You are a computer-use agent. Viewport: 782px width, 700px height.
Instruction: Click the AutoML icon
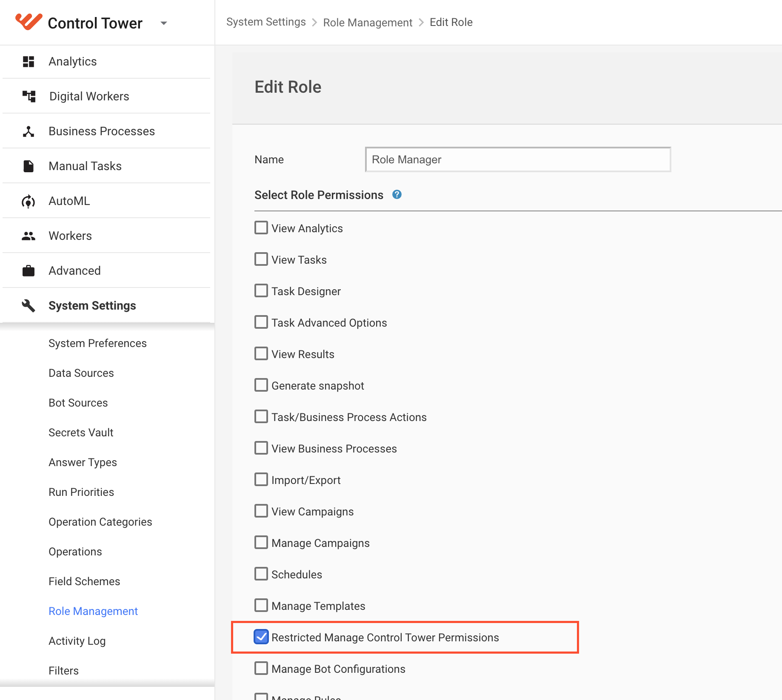(29, 201)
